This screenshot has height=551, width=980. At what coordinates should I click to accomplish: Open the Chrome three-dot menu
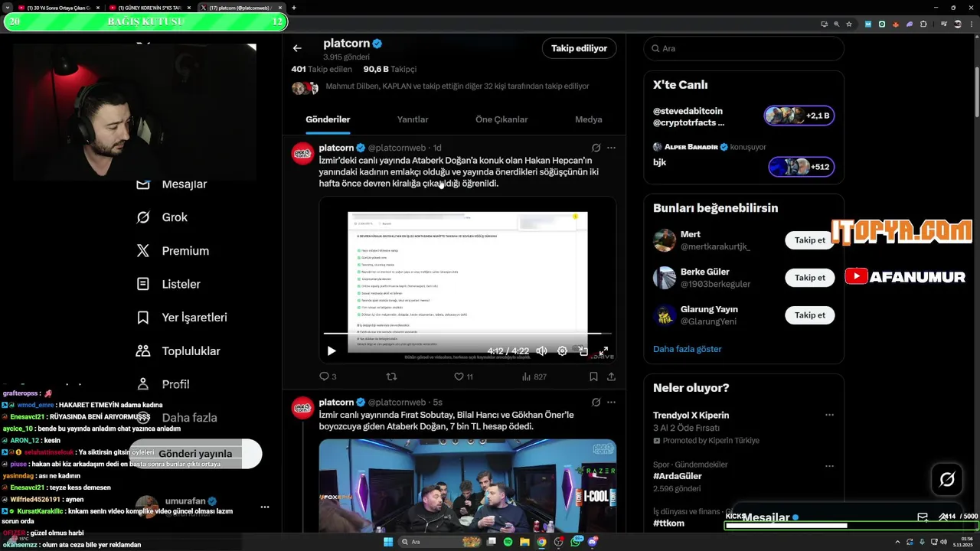point(972,24)
